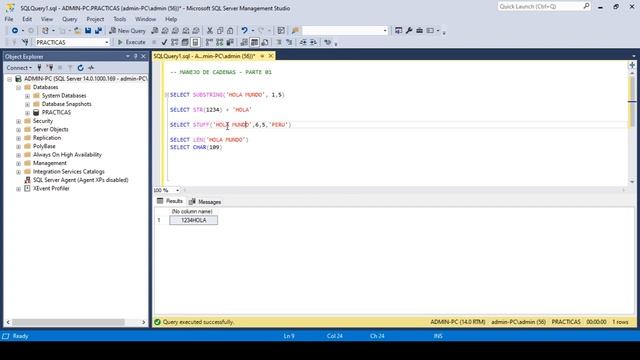Toggle Results to Grid output mode
Viewport: 640px width, 360px height.
tap(254, 42)
